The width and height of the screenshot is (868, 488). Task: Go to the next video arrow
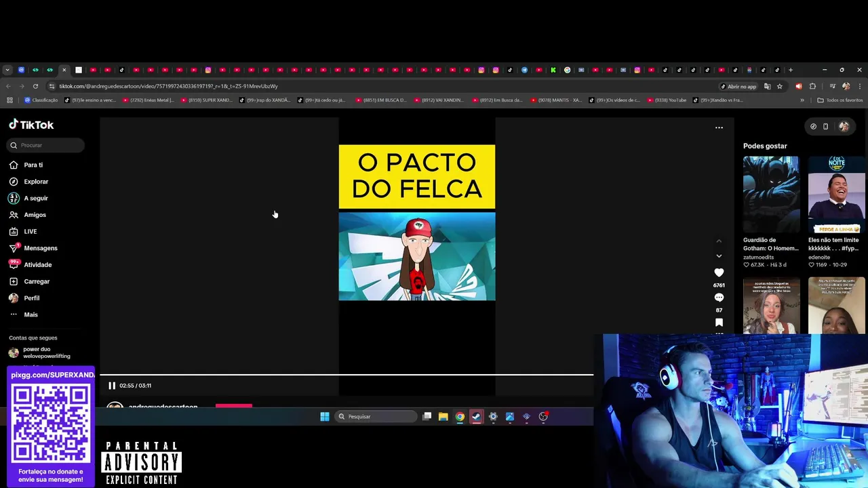719,256
